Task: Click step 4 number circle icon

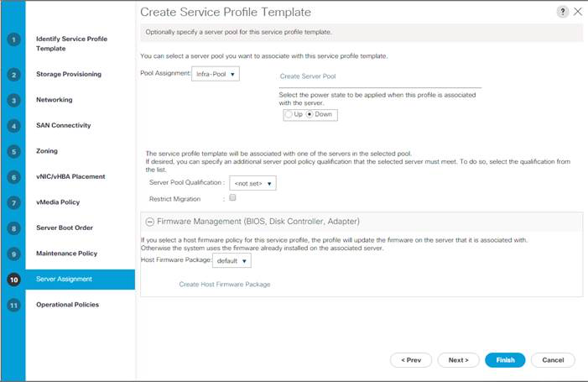Action: 13,126
